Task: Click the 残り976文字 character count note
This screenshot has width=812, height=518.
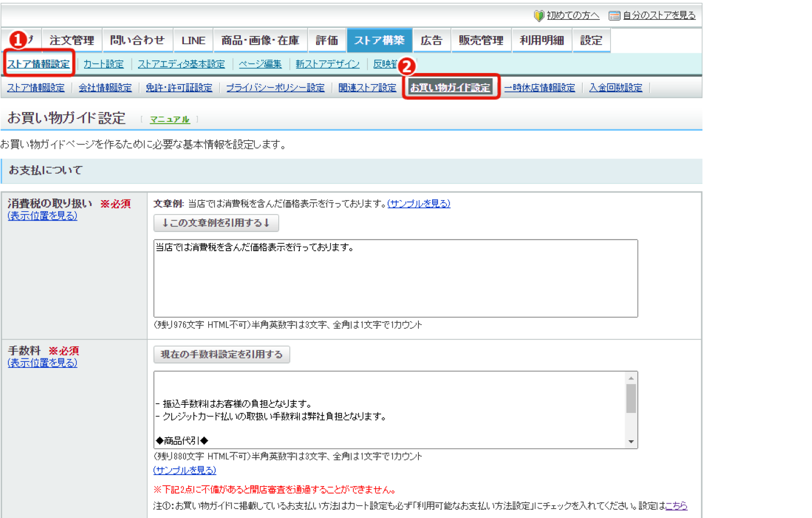Action: [x=288, y=325]
